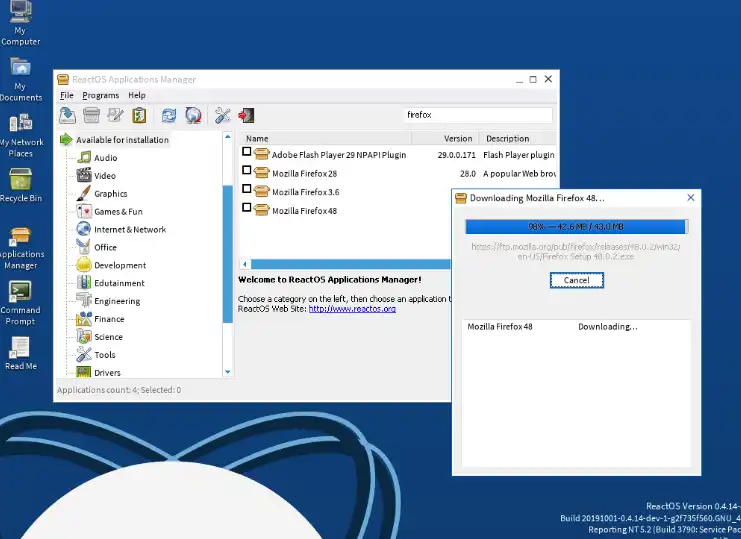Image resolution: width=741 pixels, height=539 pixels.
Task: Select the Internet & Network category
Action: click(x=130, y=230)
